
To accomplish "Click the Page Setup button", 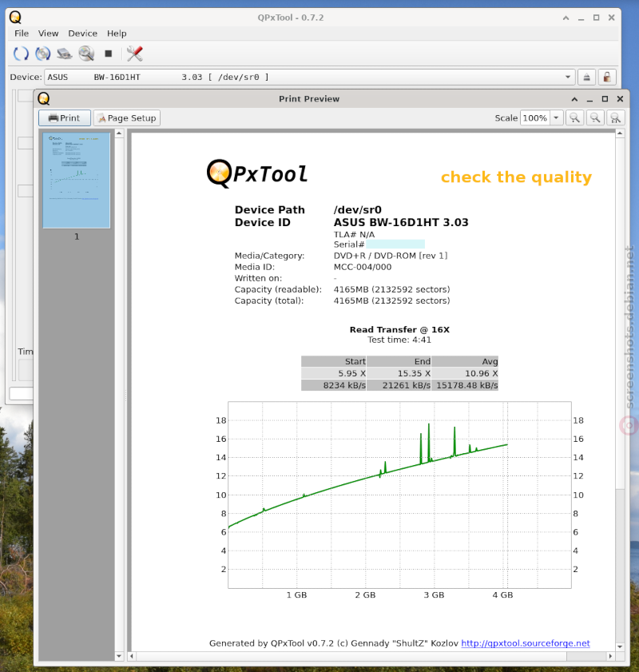I will (x=127, y=117).
